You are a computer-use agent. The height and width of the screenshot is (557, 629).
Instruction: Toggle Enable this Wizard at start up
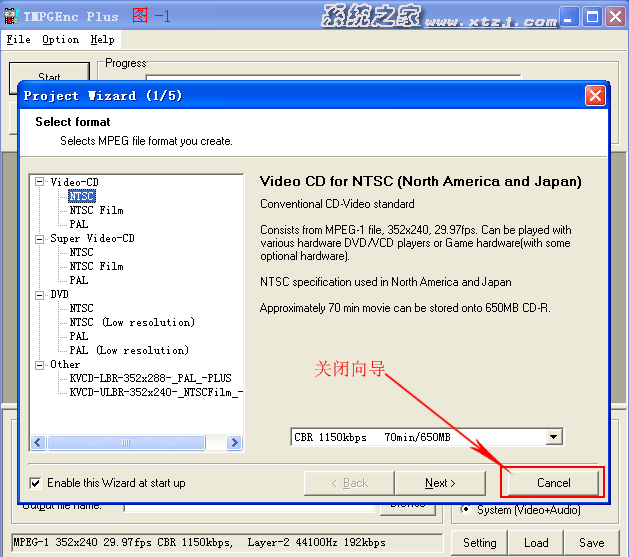pyautogui.click(x=36, y=483)
